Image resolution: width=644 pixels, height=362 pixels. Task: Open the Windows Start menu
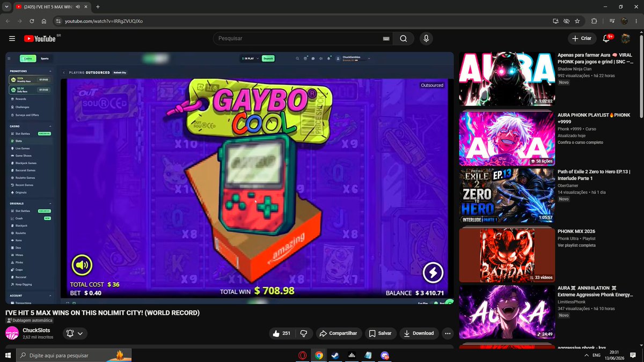click(x=8, y=355)
